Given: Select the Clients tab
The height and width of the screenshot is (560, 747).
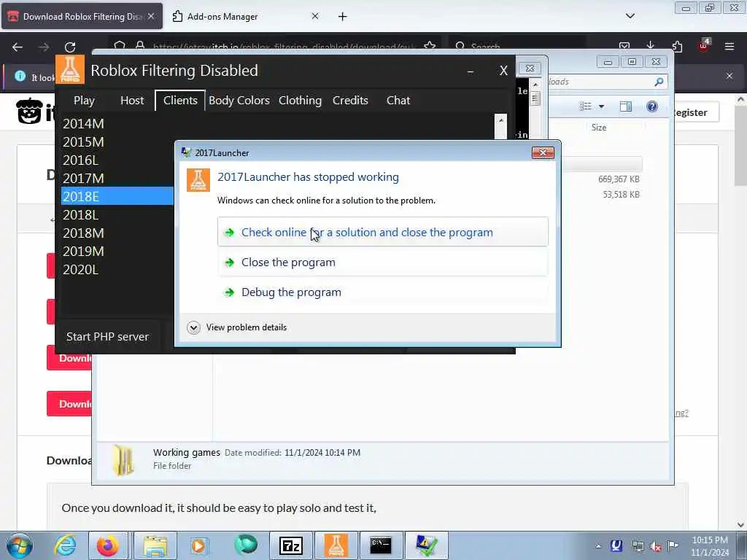Looking at the screenshot, I should 180,101.
